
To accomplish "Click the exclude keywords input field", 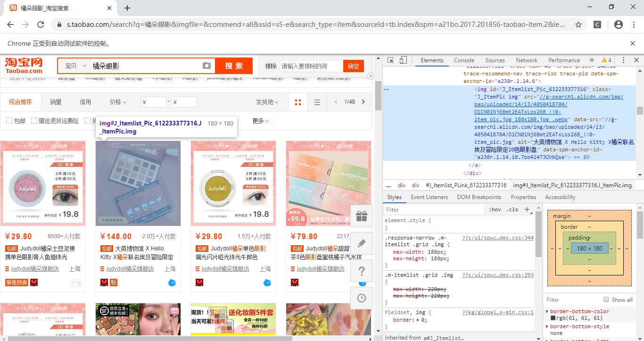I will click(311, 66).
